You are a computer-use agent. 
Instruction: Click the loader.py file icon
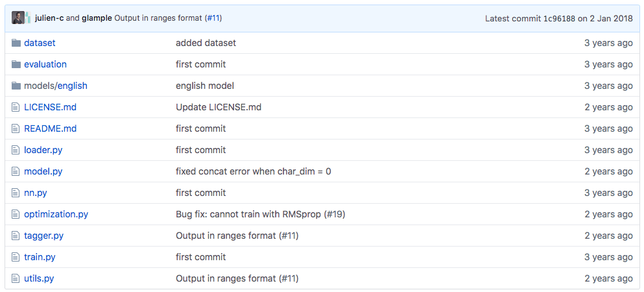click(16, 150)
